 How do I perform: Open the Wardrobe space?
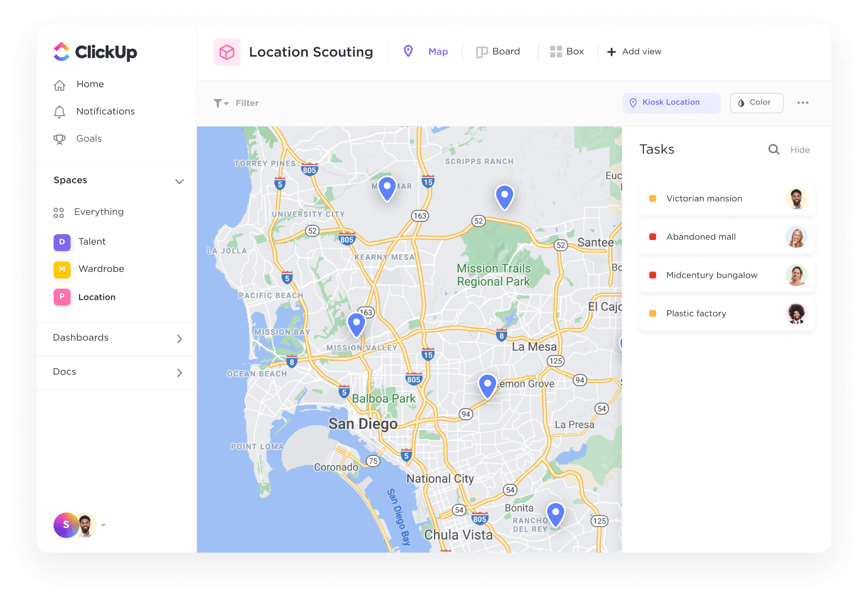(x=101, y=269)
